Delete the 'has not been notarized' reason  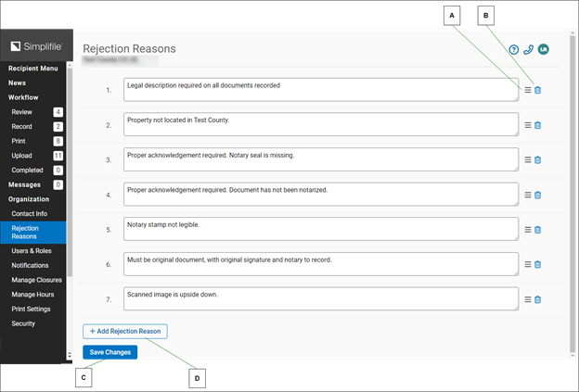pos(537,195)
